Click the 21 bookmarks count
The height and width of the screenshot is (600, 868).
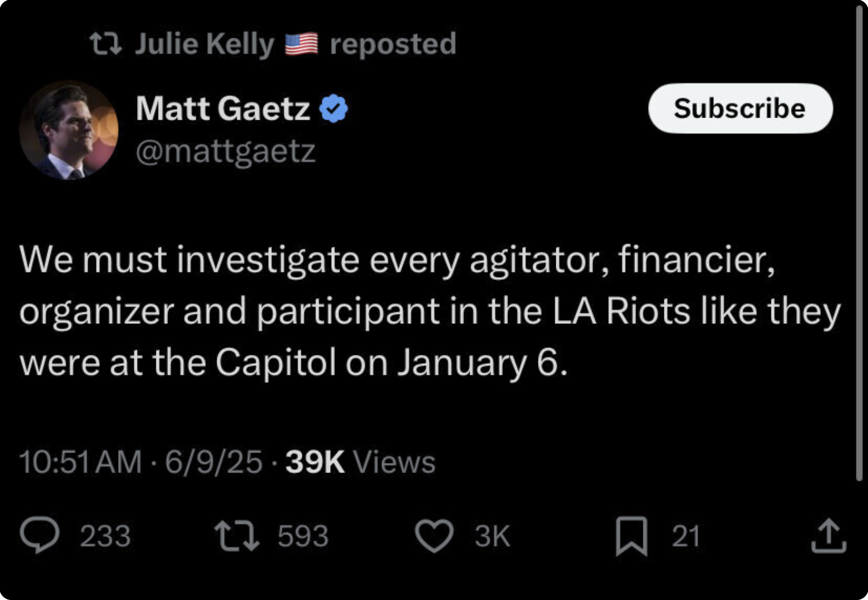[686, 536]
